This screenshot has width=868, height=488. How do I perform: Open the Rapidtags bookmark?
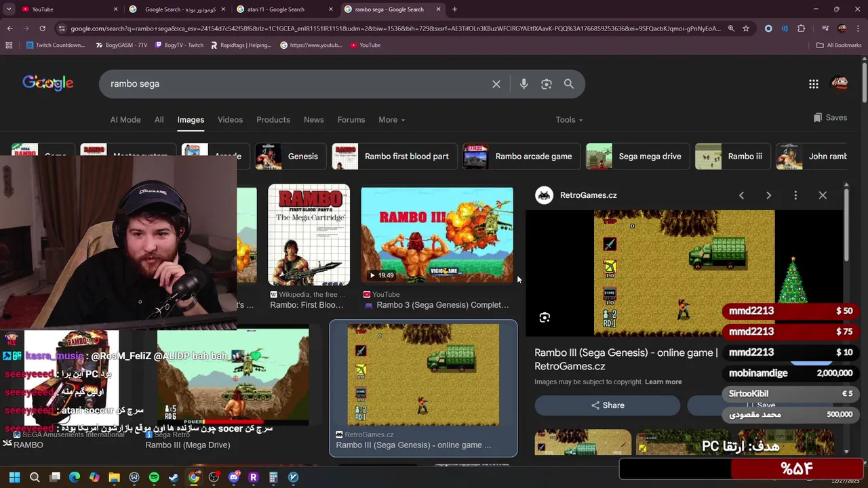tap(241, 45)
